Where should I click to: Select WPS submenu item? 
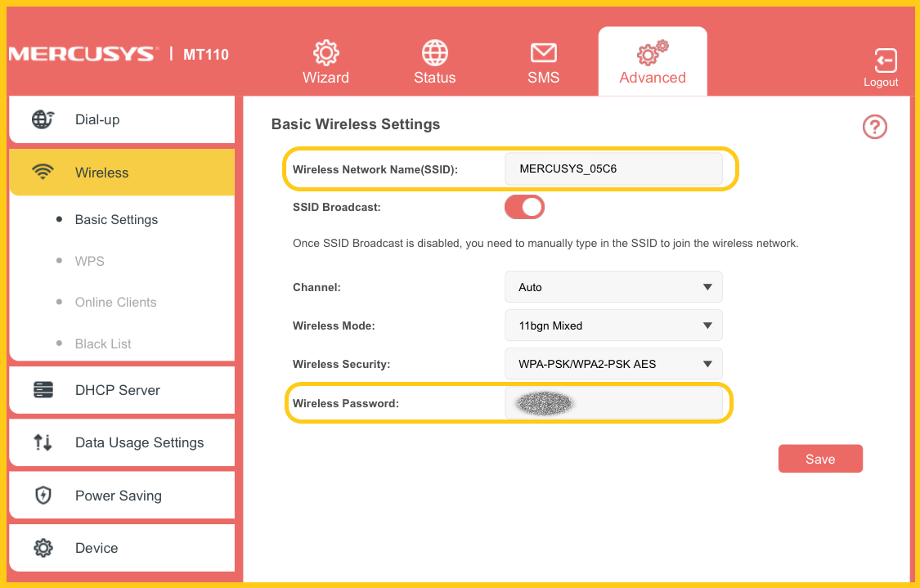coord(90,261)
